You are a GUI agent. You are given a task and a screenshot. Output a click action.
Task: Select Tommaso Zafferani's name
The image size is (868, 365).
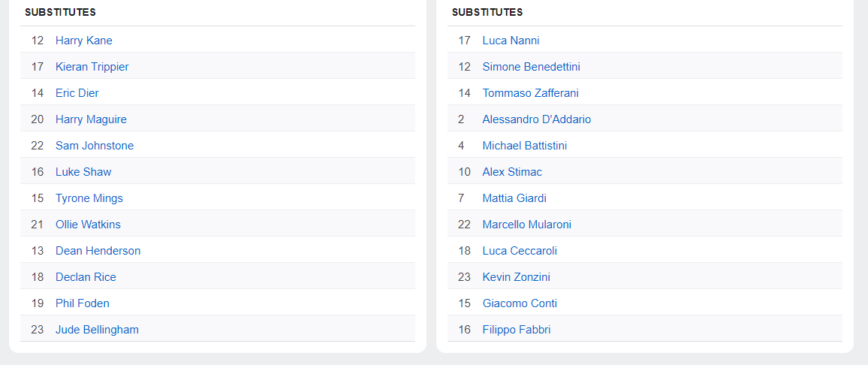coord(530,93)
